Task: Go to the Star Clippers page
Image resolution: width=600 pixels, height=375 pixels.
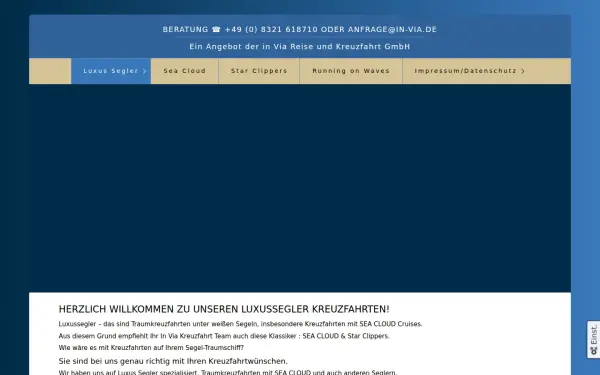Action: tap(259, 71)
